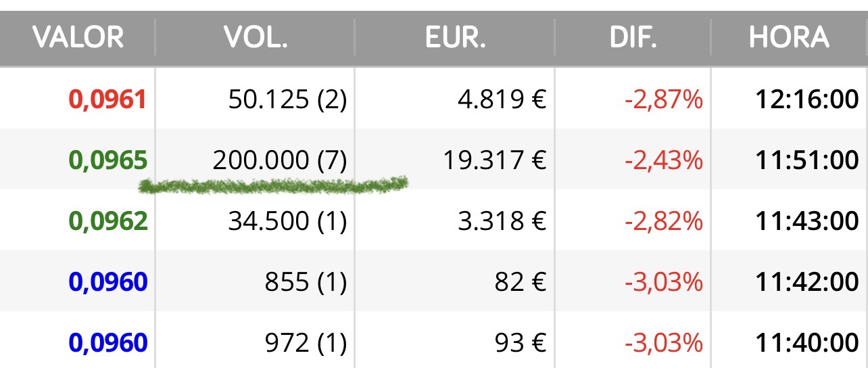Screen dimensions: 868x368
Task: Click the -2,87% difference value
Action: pos(663,100)
